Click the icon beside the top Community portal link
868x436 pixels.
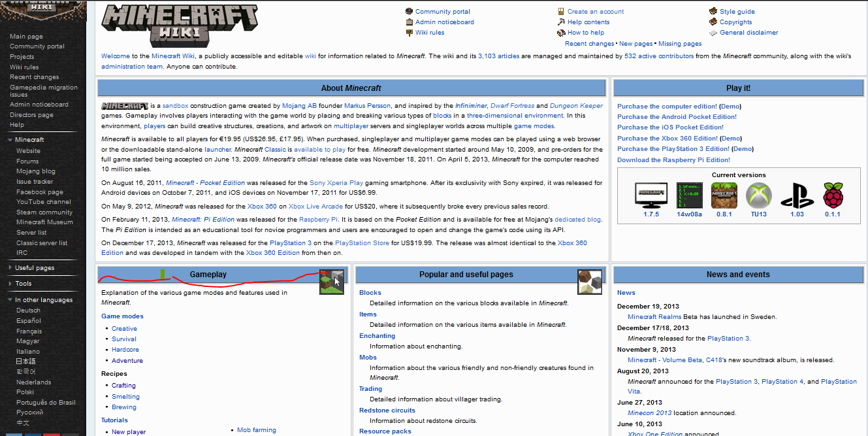coord(410,11)
